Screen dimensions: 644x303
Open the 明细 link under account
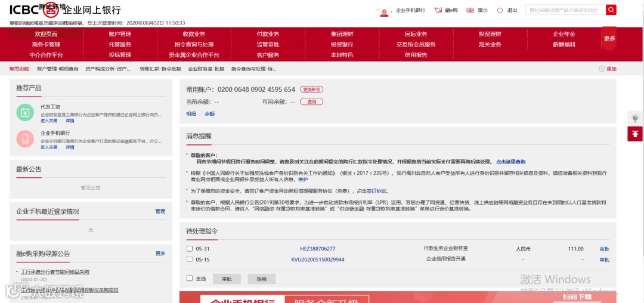191,114
